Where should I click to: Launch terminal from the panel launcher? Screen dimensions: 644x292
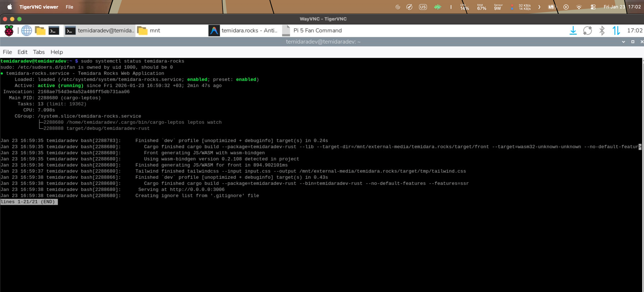pyautogui.click(x=54, y=31)
